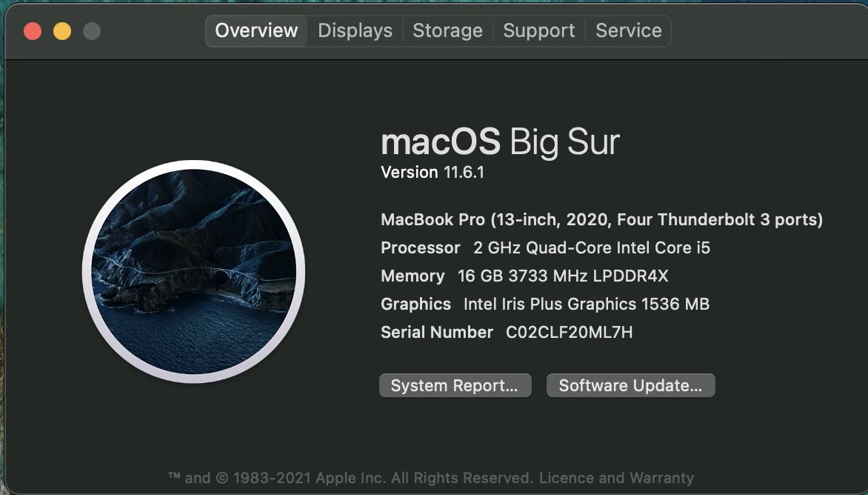
Task: View the Service tab
Action: click(629, 30)
